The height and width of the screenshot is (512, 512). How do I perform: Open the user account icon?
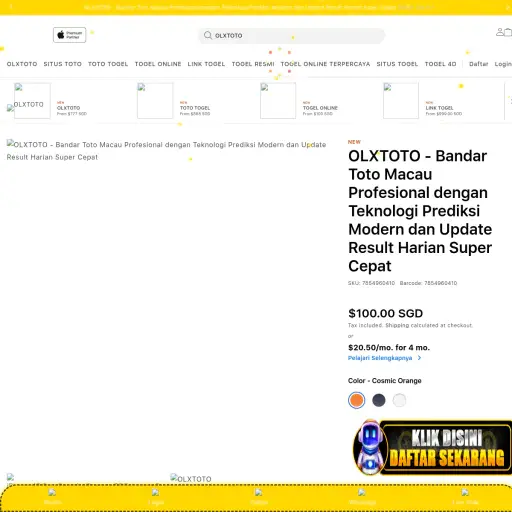[x=500, y=32]
